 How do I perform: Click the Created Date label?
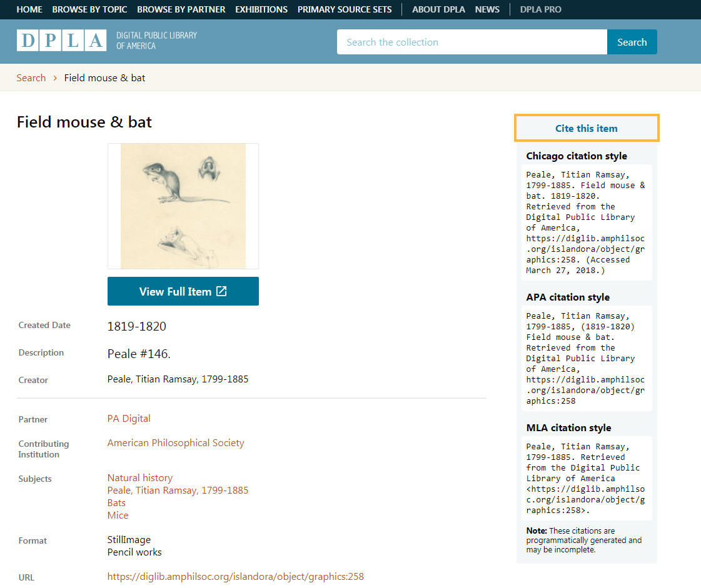pyautogui.click(x=44, y=326)
